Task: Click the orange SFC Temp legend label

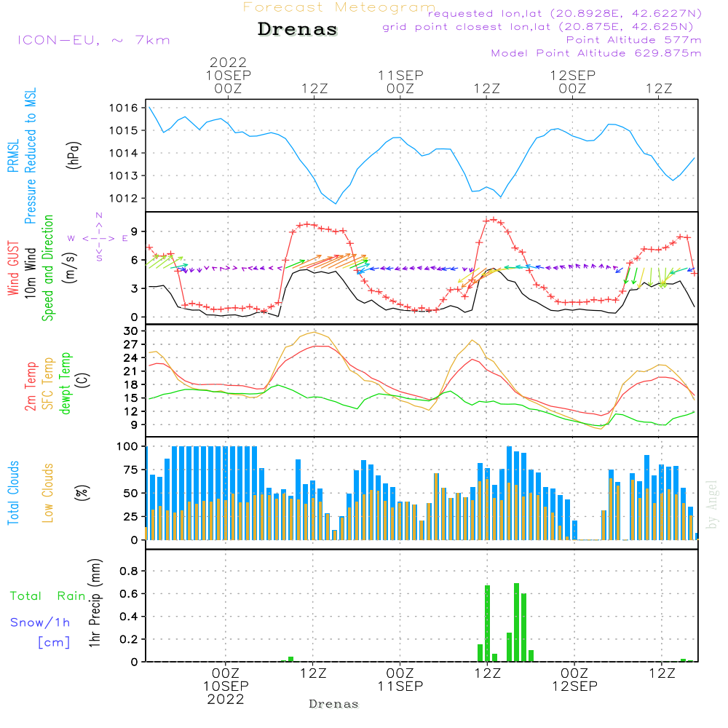Action: pos(48,384)
